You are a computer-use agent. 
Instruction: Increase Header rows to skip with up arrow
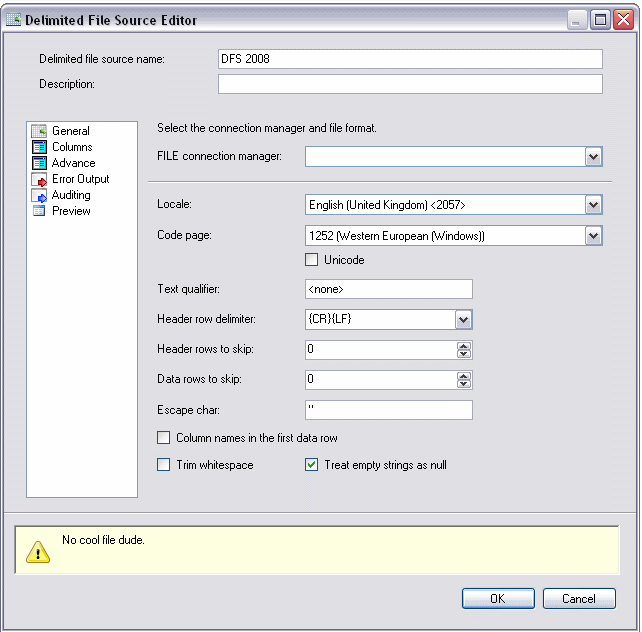pyautogui.click(x=464, y=346)
